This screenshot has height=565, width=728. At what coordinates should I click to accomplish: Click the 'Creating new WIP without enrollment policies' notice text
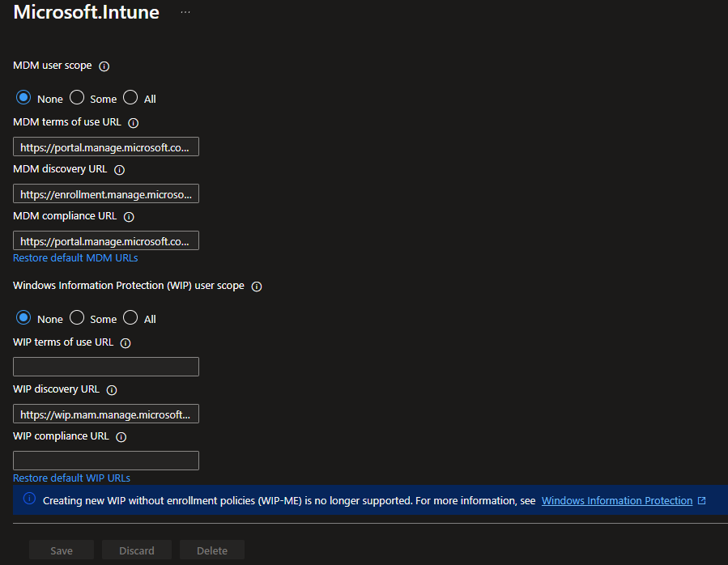(289, 500)
